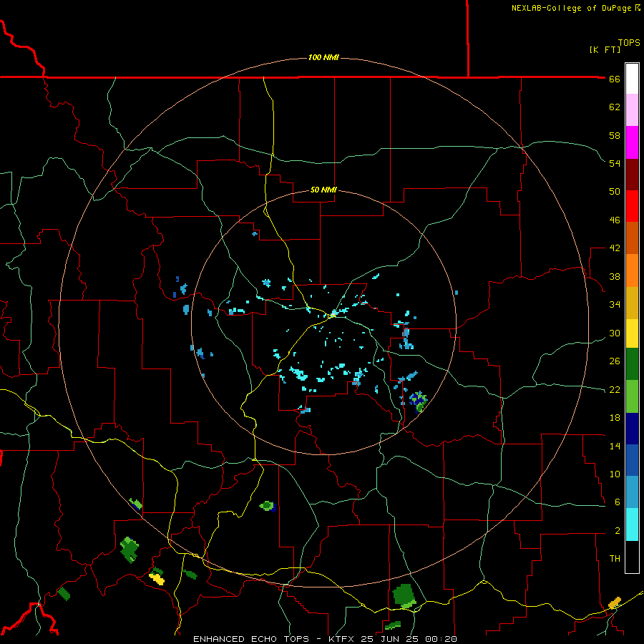Click the '[K FT]' units label
The image size is (644, 644).
(605, 50)
